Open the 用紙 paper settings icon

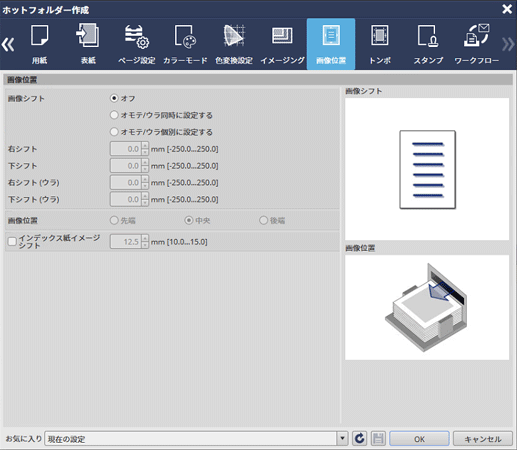pyautogui.click(x=40, y=44)
